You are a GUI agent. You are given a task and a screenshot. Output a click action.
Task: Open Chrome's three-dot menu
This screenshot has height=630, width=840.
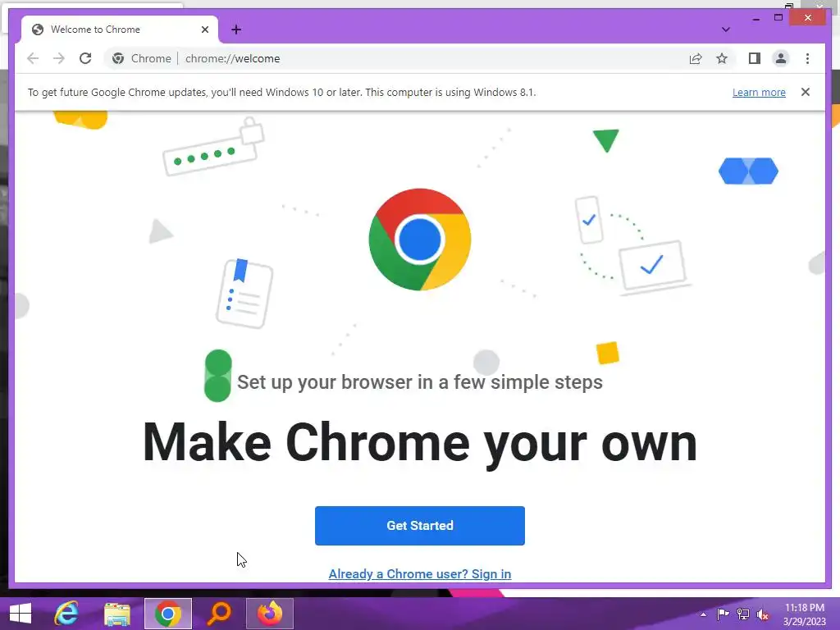pyautogui.click(x=807, y=58)
